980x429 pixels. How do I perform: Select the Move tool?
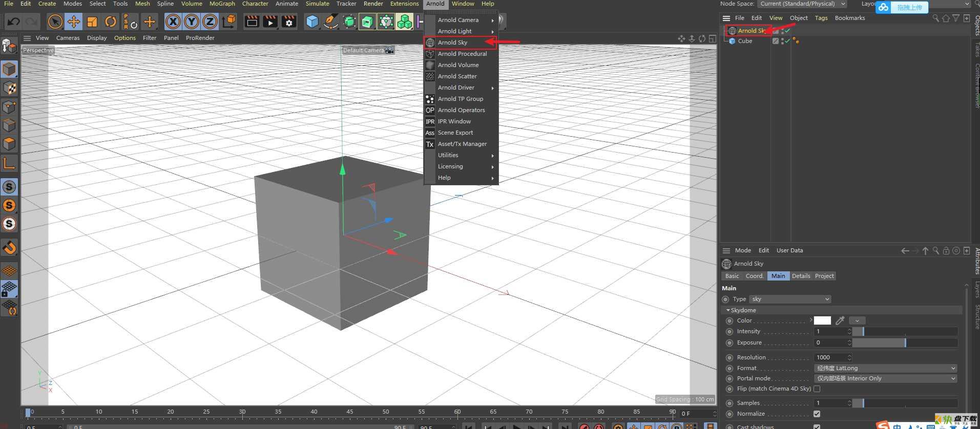click(x=74, y=22)
